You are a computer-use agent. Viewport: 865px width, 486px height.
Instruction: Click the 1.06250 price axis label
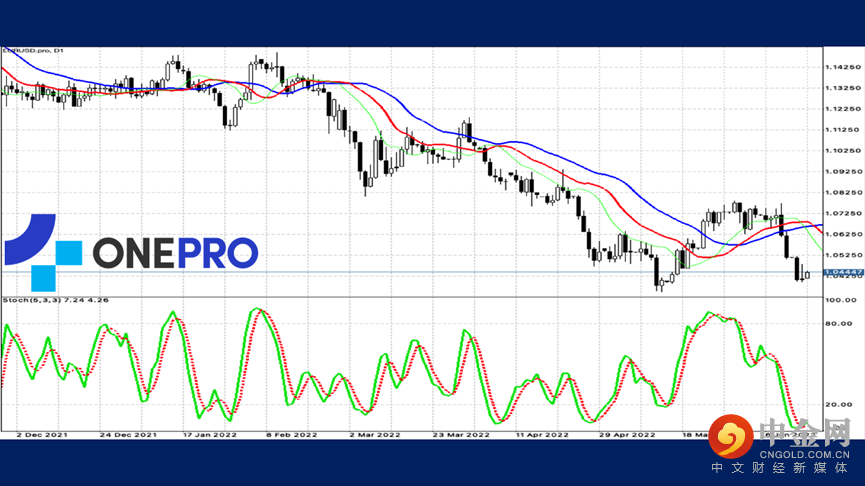[843, 234]
